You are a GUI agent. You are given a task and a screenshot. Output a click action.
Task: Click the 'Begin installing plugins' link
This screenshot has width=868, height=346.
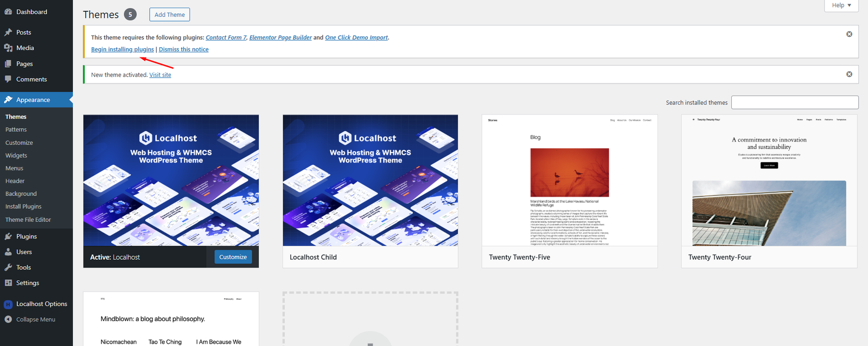(122, 49)
